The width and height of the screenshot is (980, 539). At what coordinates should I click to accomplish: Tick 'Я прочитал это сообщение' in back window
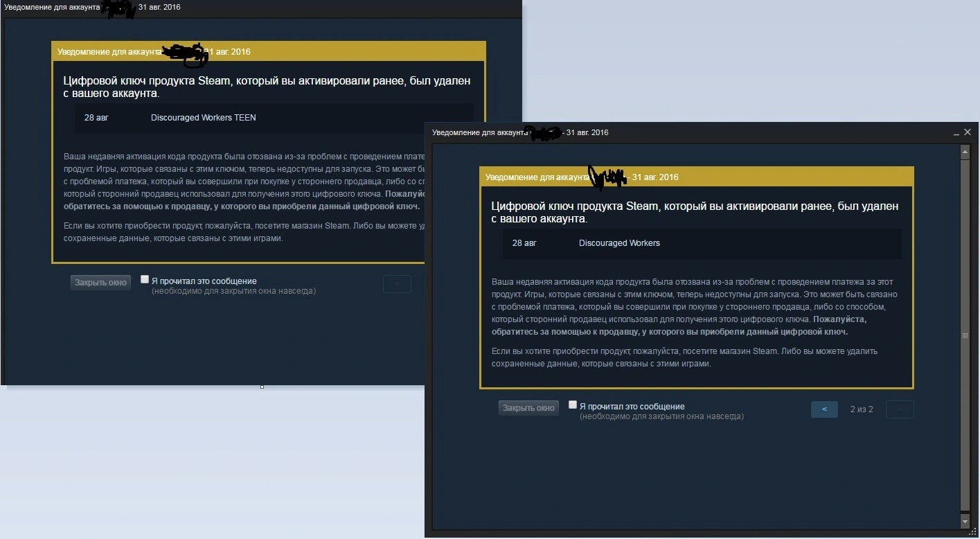tap(145, 279)
